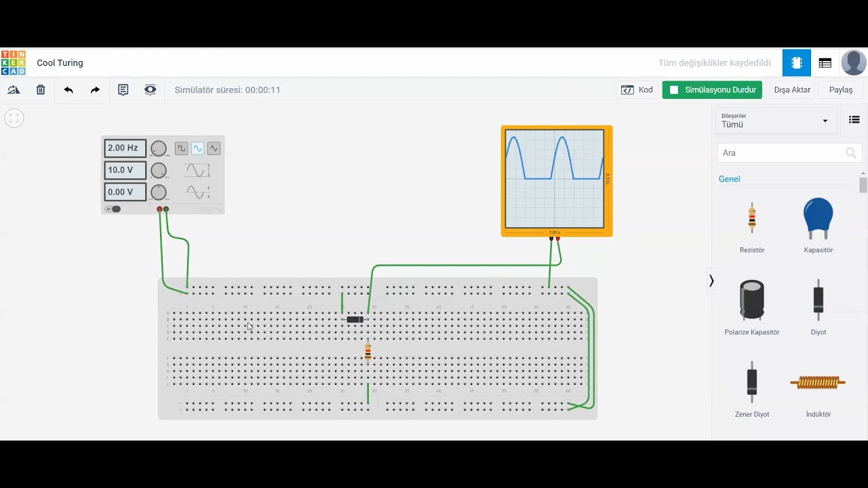This screenshot has width=868, height=488.
Task: Select the Diyot component
Action: (x=818, y=307)
